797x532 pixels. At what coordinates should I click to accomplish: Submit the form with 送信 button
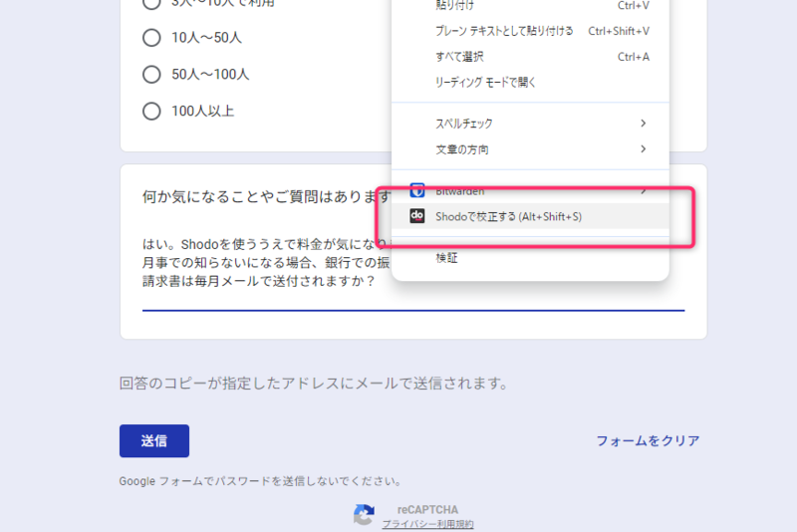point(154,441)
